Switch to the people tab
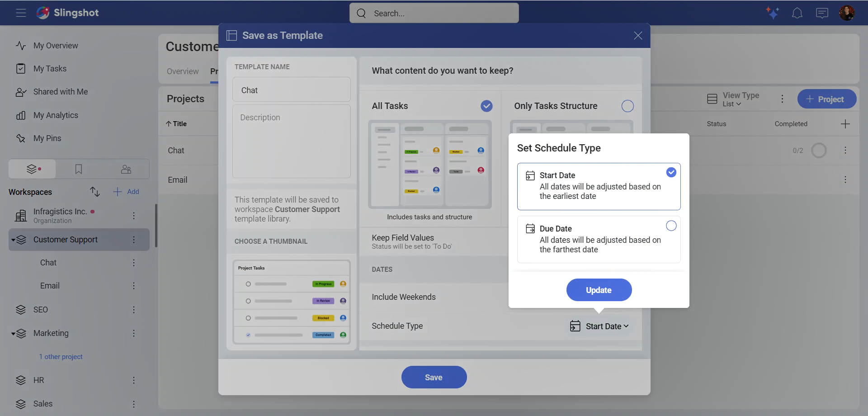This screenshot has width=868, height=416. [126, 169]
